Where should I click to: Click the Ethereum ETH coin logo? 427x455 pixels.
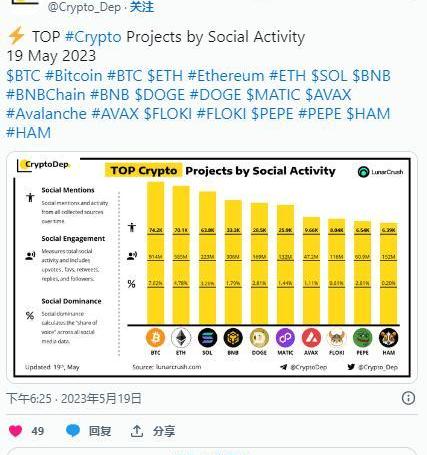click(181, 338)
